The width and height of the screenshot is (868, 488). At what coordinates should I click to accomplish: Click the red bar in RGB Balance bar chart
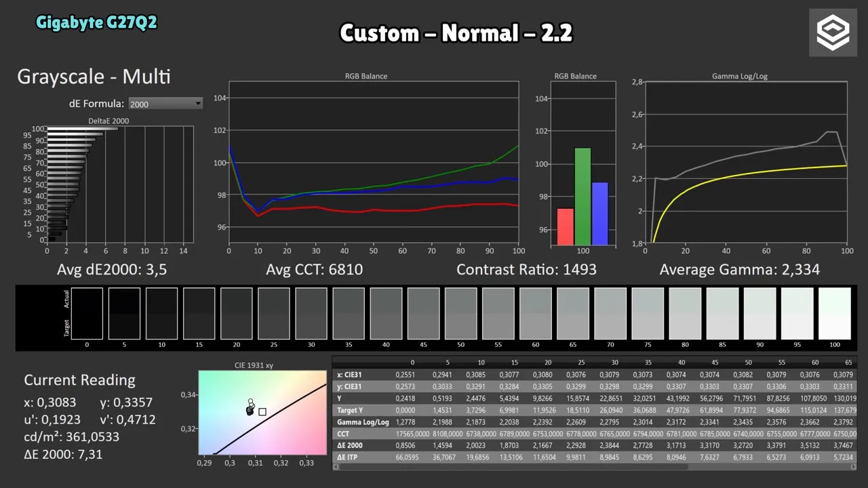click(566, 226)
